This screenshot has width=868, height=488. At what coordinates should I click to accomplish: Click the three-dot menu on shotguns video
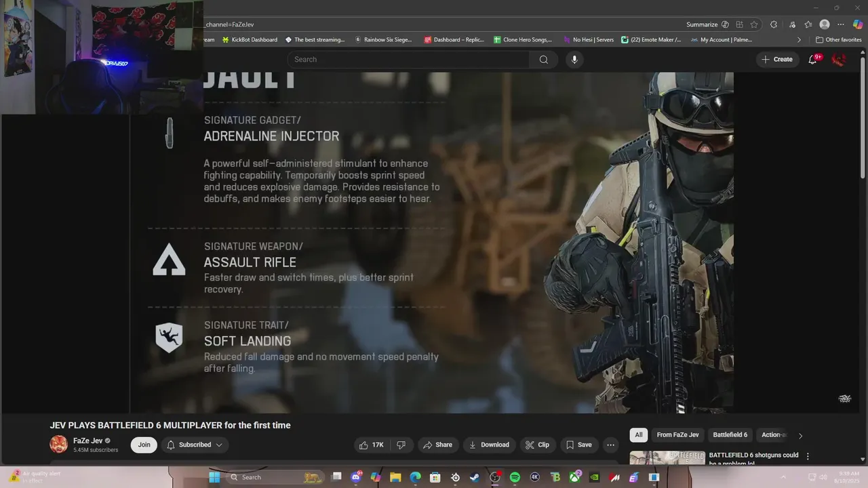point(807,457)
